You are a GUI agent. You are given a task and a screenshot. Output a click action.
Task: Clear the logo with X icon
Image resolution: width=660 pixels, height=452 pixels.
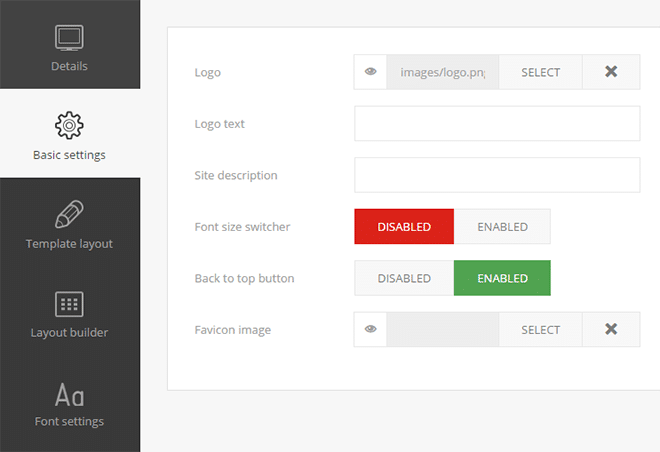tap(611, 72)
